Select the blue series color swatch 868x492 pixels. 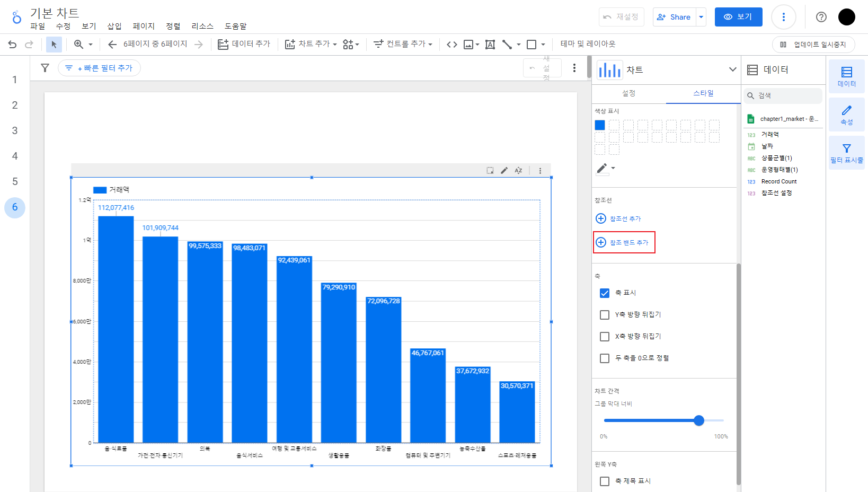pos(600,125)
